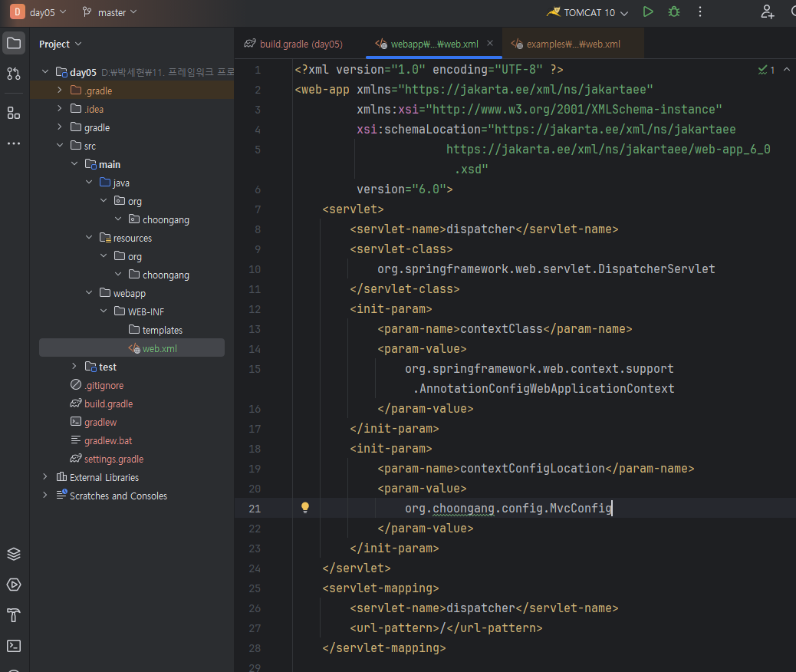Toggle the Project tool window folder icon

coord(14,43)
